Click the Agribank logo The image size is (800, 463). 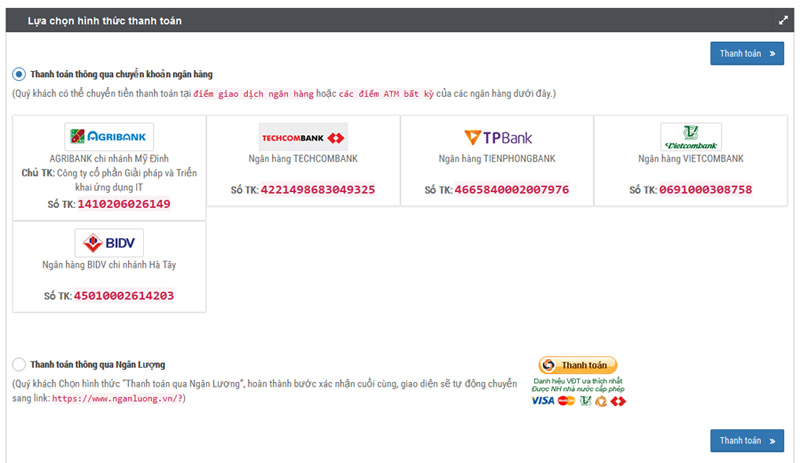tap(109, 136)
